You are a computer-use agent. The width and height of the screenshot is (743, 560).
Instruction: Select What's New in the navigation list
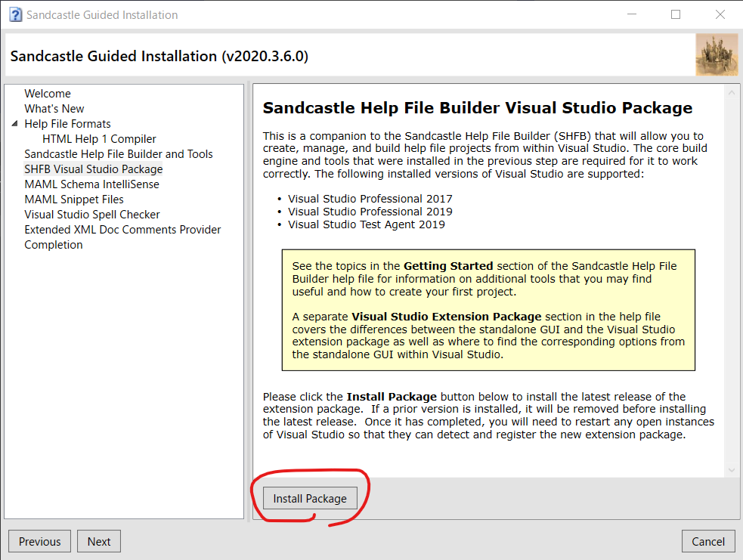click(x=54, y=108)
